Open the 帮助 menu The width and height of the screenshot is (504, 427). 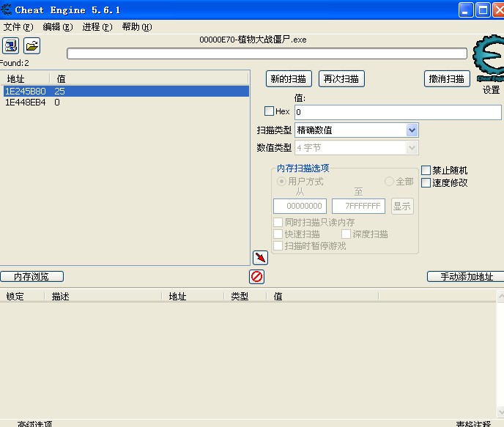[x=136, y=27]
